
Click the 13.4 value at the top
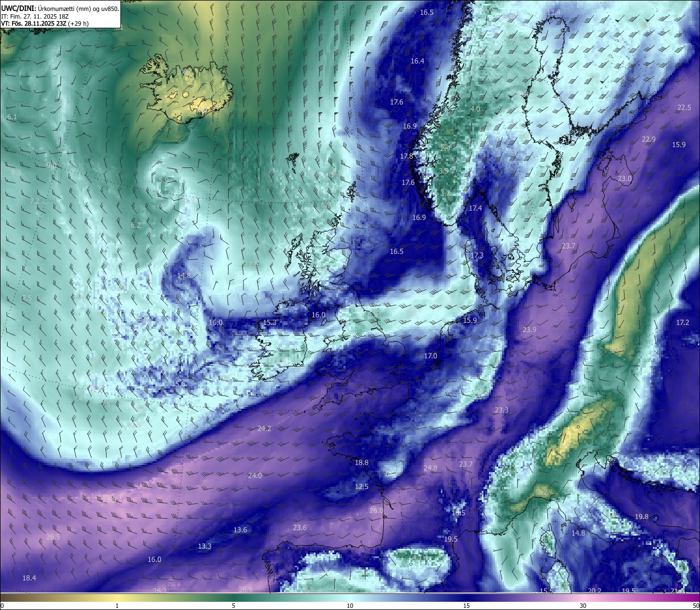click(553, 13)
